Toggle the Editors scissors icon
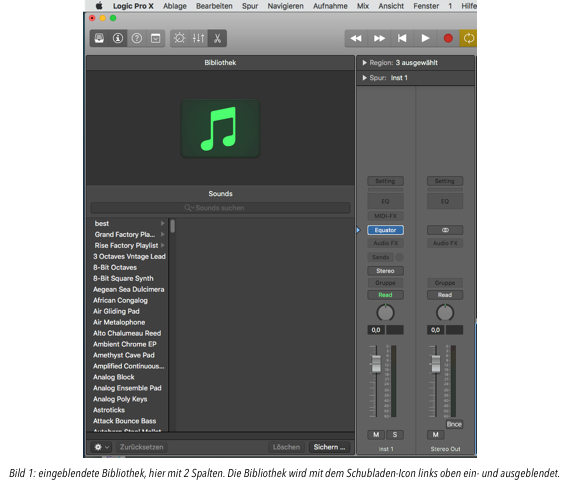The width and height of the screenshot is (569, 489). tap(217, 38)
